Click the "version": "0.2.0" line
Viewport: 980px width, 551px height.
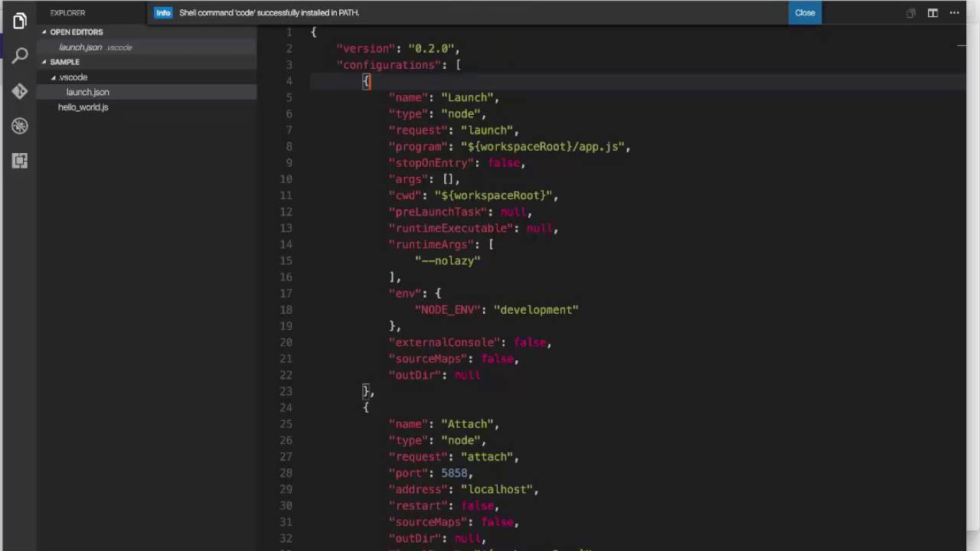(398, 48)
